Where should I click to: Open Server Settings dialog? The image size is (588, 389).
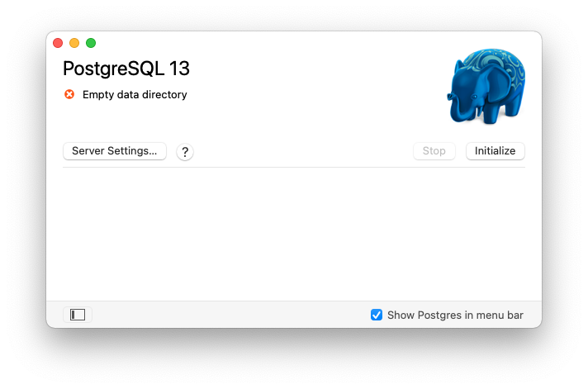(115, 151)
